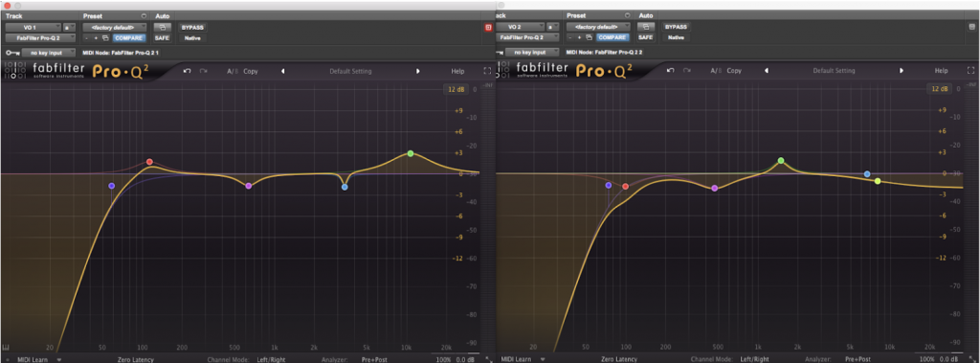Toggle BYPASS in VO 1 window
The height and width of the screenshot is (363, 980).
(192, 28)
